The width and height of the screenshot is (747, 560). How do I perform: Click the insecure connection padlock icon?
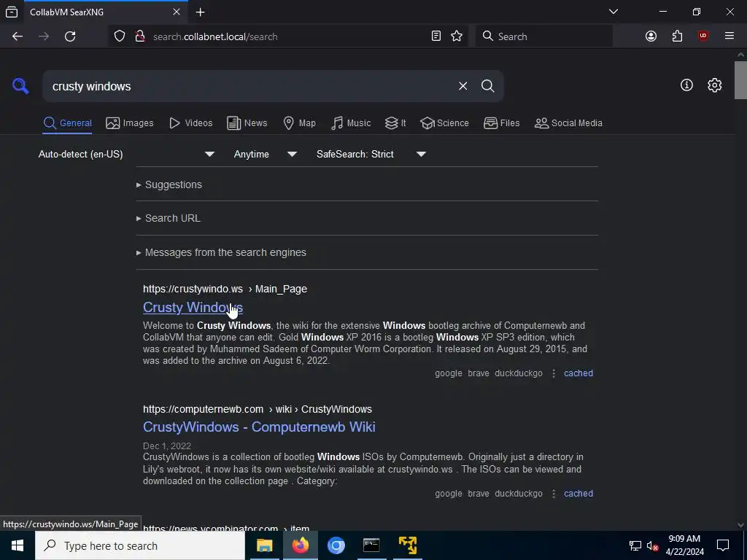[139, 36]
